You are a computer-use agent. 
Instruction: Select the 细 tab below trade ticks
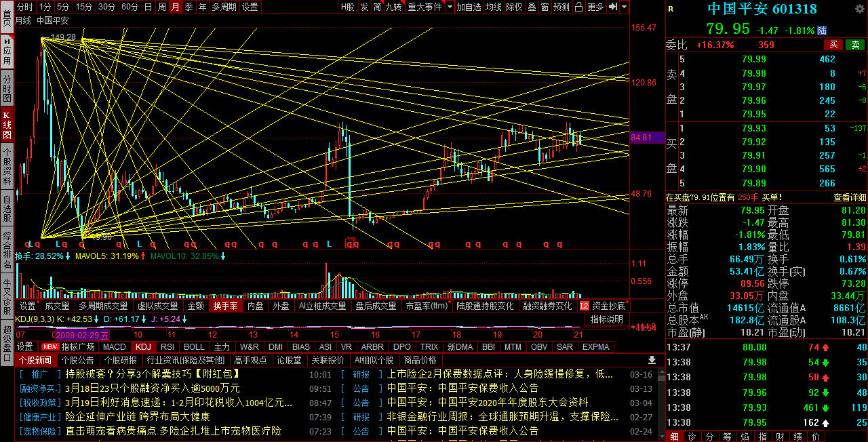(x=673, y=436)
